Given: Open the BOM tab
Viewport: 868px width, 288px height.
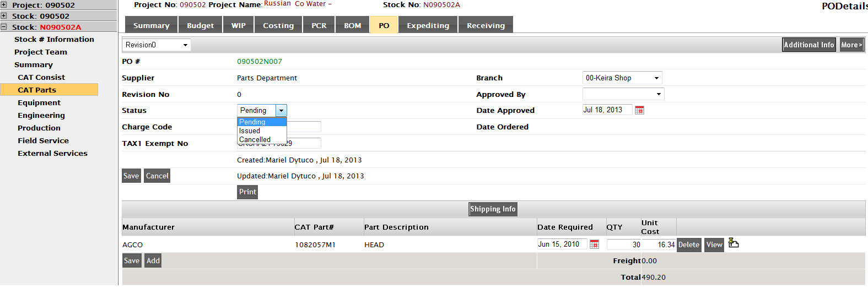Looking at the screenshot, I should click(x=352, y=25).
